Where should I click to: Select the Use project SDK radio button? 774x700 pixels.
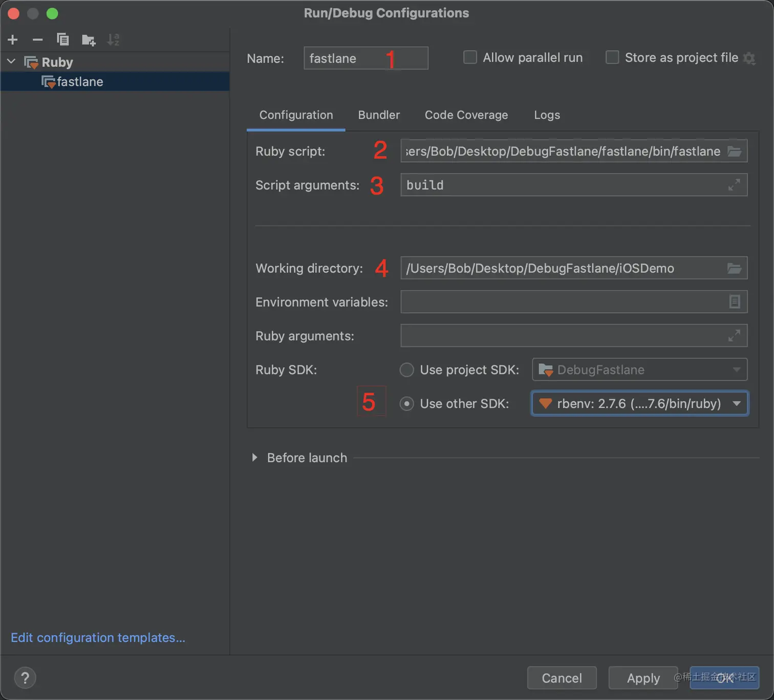click(x=407, y=369)
